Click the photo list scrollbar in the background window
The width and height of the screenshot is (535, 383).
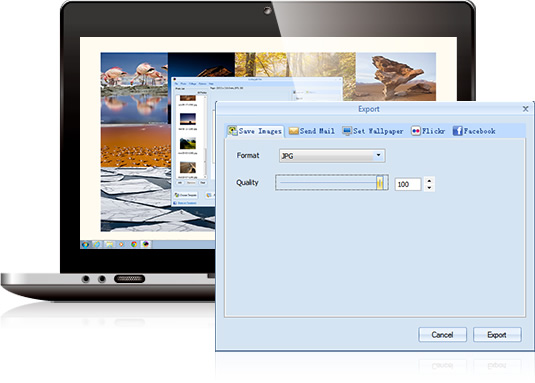click(205, 136)
